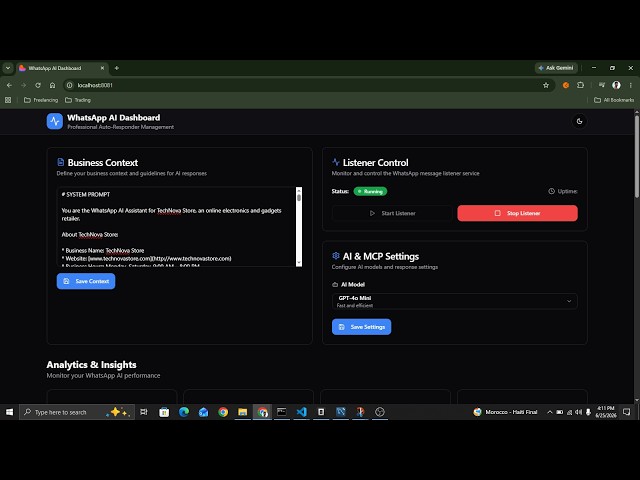Open the terminal window from the taskbar

282,412
